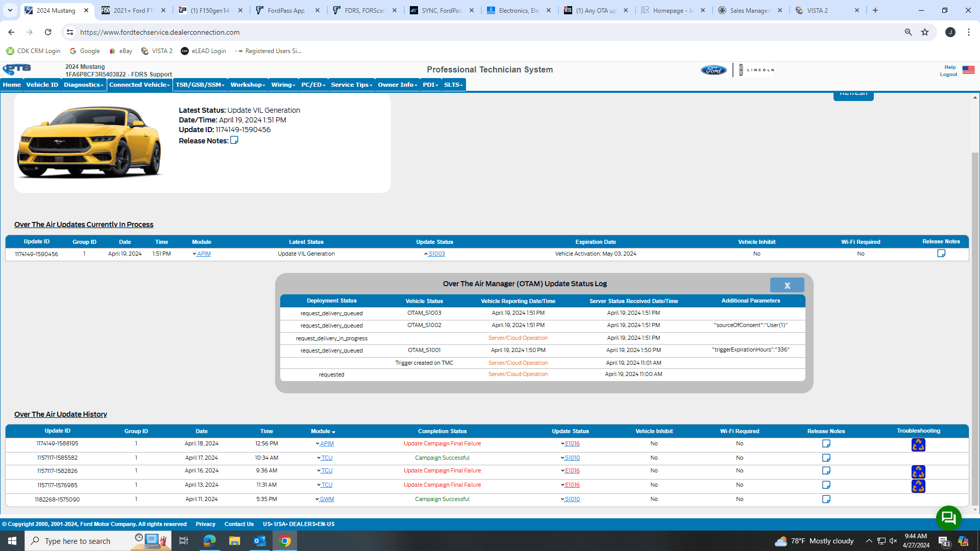Screen dimensions: 980x551
Task: Open the green chat support icon
Action: coord(948,518)
